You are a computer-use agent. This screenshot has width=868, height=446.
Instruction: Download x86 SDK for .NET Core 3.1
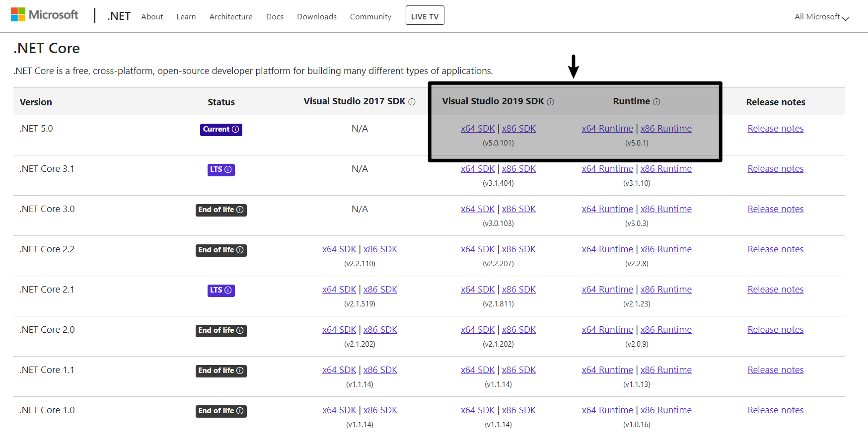point(519,169)
